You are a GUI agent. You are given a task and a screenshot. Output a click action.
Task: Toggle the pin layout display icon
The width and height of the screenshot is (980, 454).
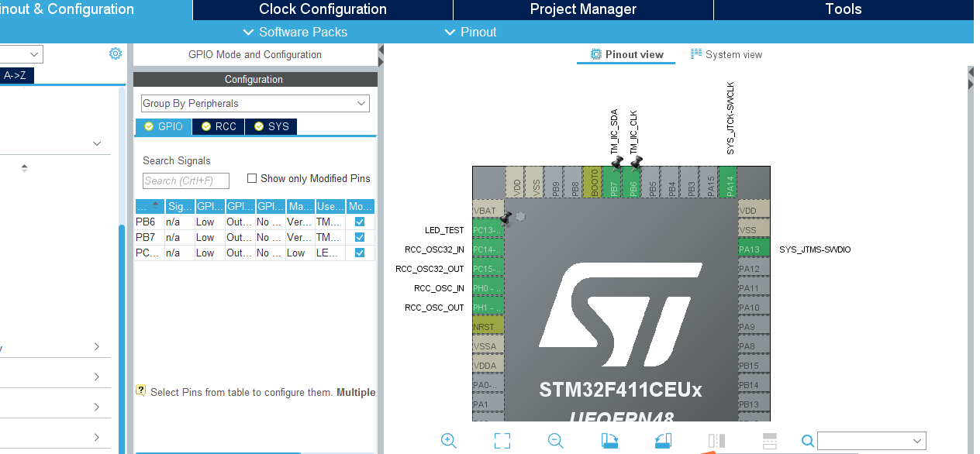point(715,440)
